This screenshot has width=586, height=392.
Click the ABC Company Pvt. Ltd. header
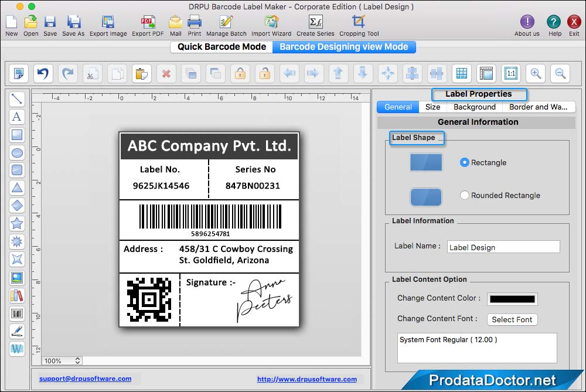(209, 146)
